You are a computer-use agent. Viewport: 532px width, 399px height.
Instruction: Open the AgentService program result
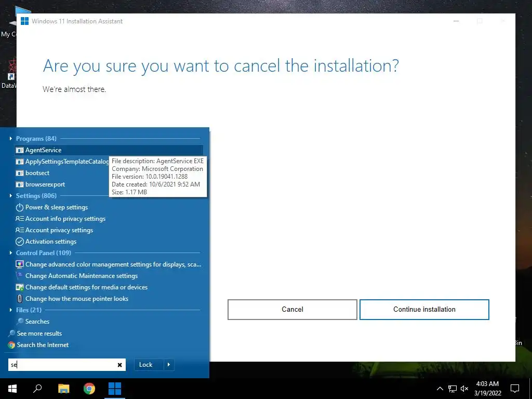point(109,150)
